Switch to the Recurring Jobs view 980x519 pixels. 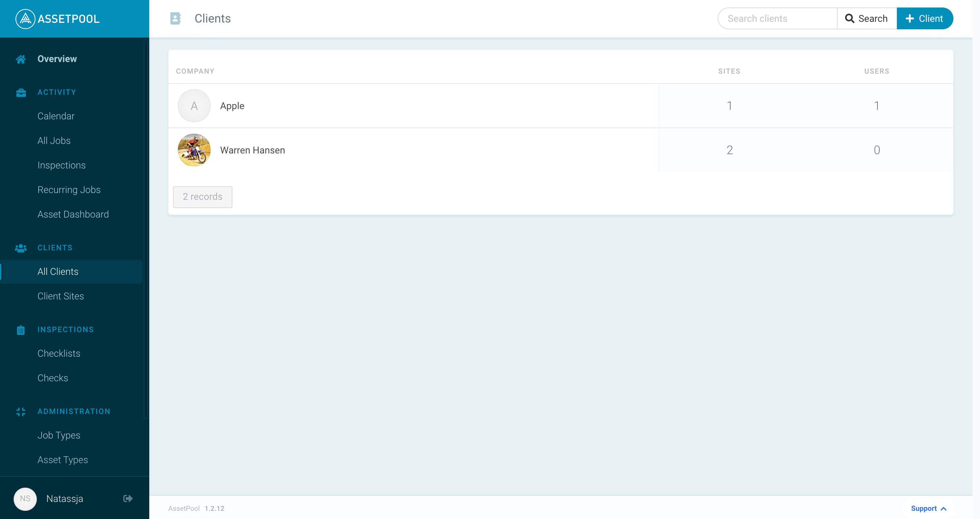pos(69,189)
